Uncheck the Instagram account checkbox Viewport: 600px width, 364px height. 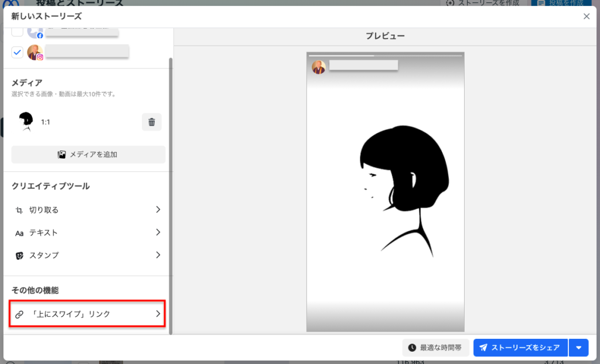(x=17, y=53)
